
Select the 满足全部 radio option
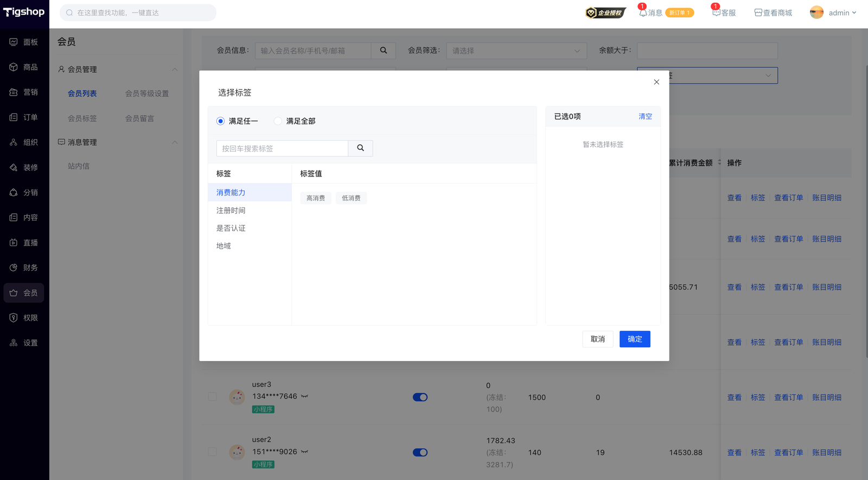(x=278, y=121)
